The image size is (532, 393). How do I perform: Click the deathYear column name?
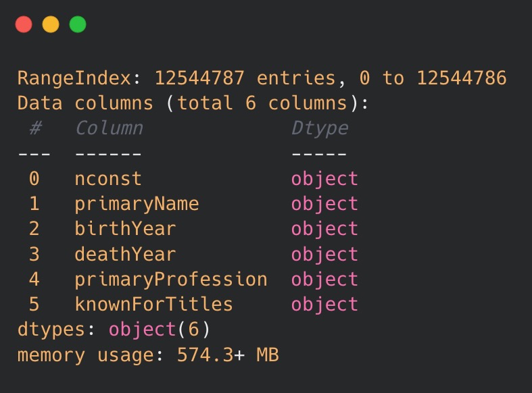[x=125, y=254]
